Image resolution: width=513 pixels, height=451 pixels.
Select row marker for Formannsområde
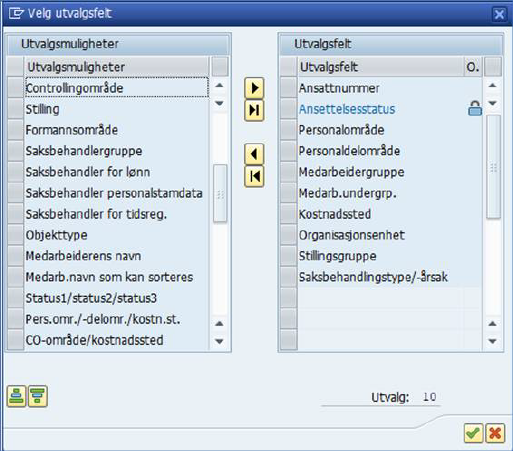coord(15,130)
